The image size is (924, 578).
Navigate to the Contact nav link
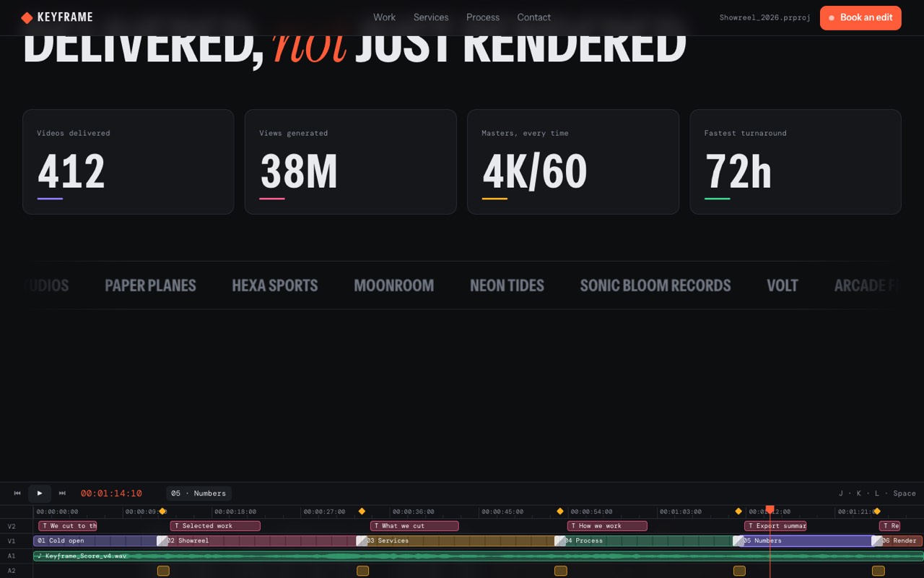point(534,17)
